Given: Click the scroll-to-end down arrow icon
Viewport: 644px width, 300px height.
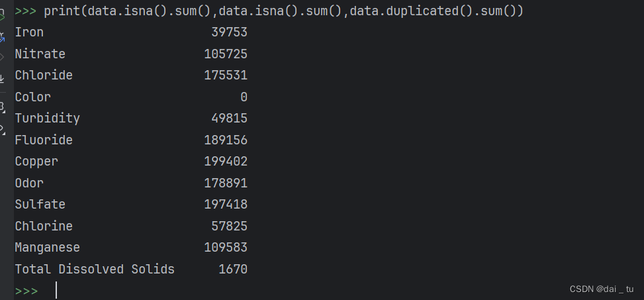Looking at the screenshot, I should coord(1,78).
